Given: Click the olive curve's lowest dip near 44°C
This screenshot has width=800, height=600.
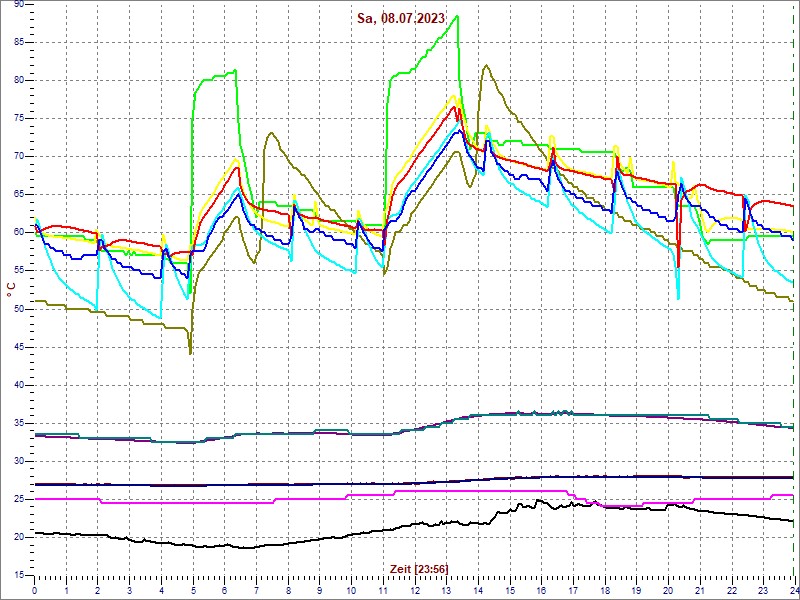Looking at the screenshot, I should pos(190,353).
